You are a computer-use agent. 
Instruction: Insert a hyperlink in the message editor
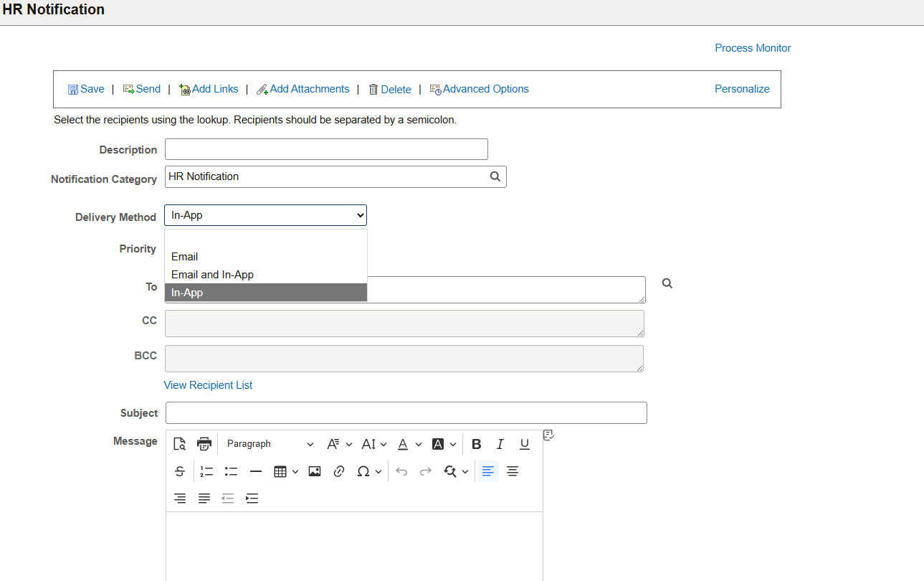pos(339,471)
